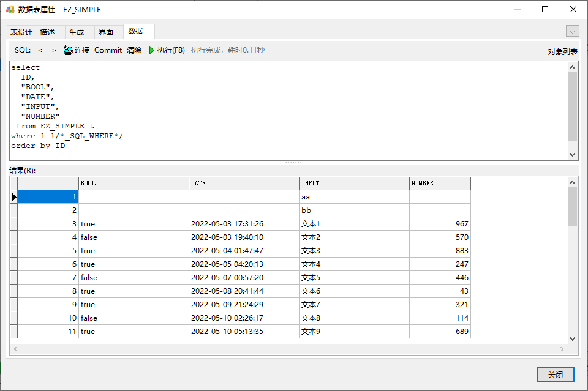Screen dimensions: 588x391
Task: Click inside the SQL editor text area
Action: (288, 111)
